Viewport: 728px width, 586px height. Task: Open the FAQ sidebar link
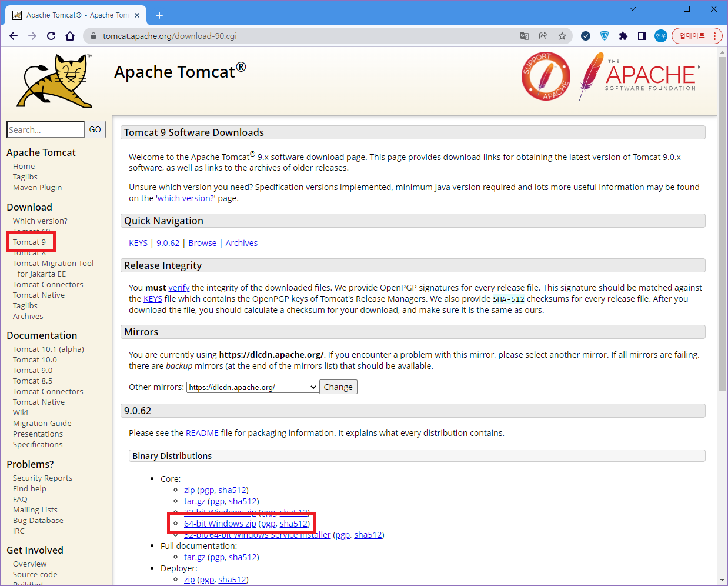[20, 499]
